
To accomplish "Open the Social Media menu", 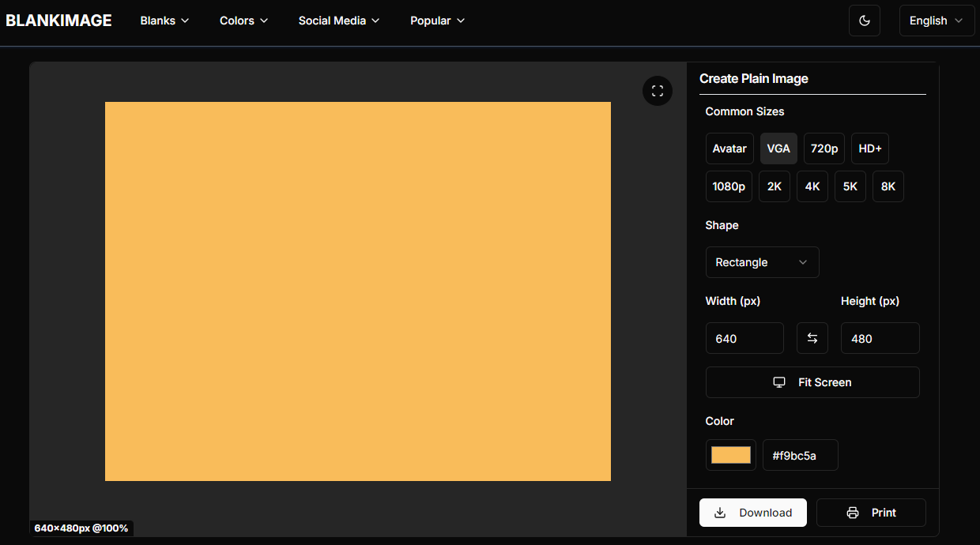I will [x=339, y=21].
